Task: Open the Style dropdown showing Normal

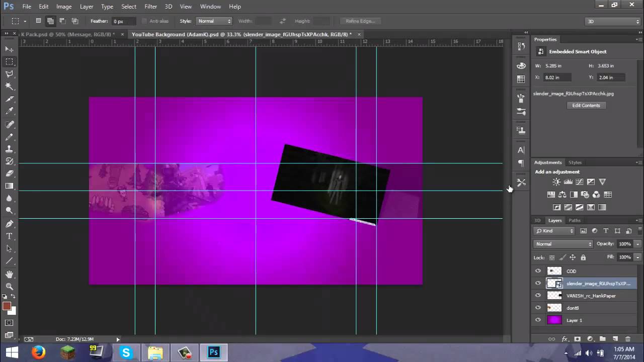Action: (x=213, y=21)
